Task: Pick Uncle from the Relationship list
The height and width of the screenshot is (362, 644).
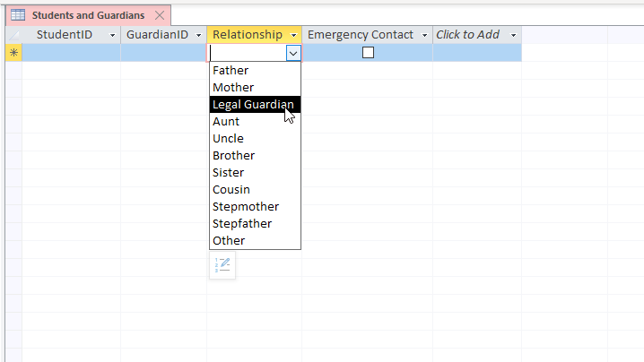Action: click(x=255, y=138)
